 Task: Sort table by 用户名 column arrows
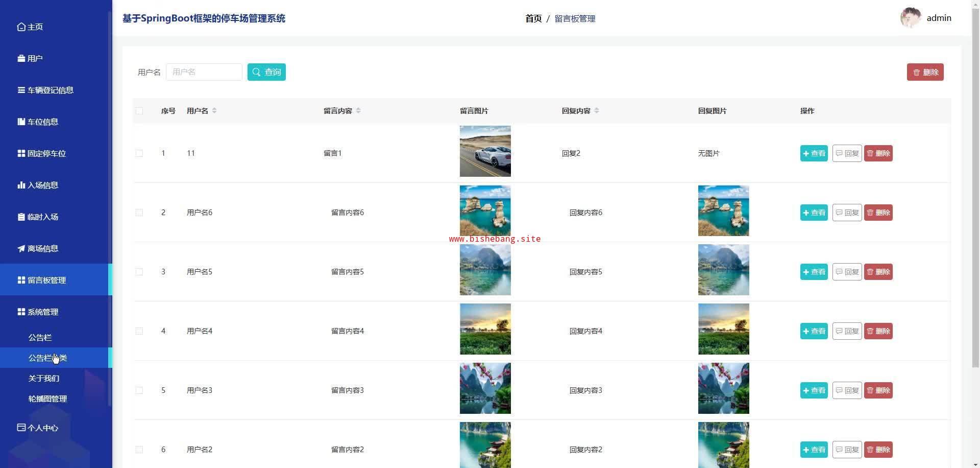tap(214, 111)
